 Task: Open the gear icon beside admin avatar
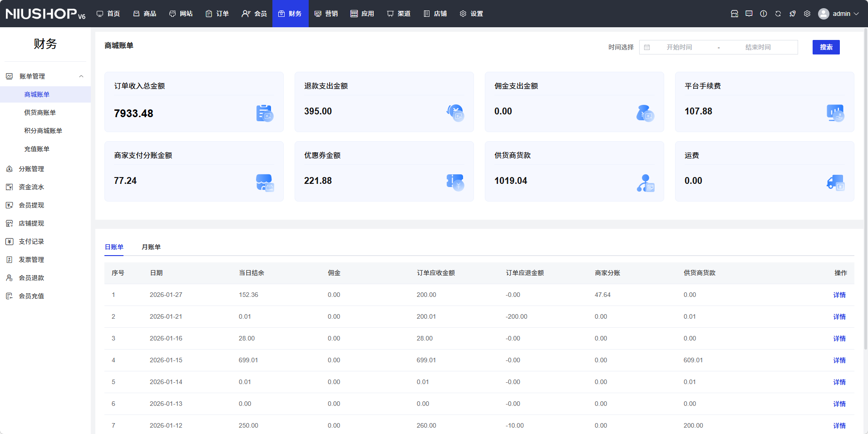point(807,14)
